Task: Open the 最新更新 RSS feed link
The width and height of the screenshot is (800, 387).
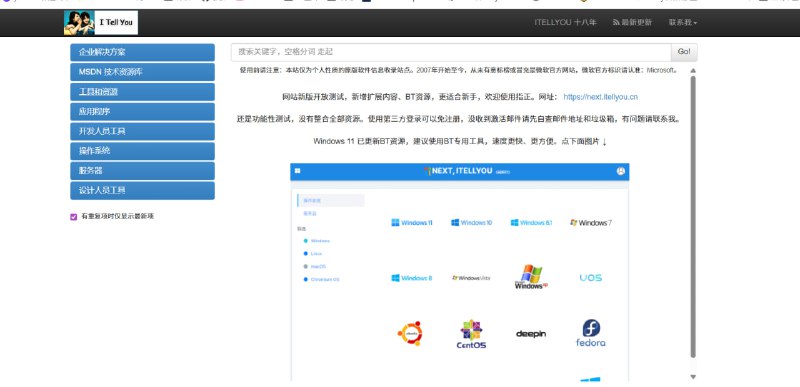Action: 632,22
